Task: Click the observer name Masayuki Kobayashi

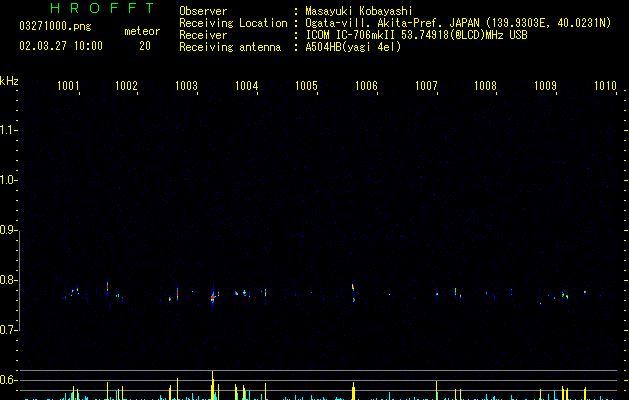Action: [359, 11]
